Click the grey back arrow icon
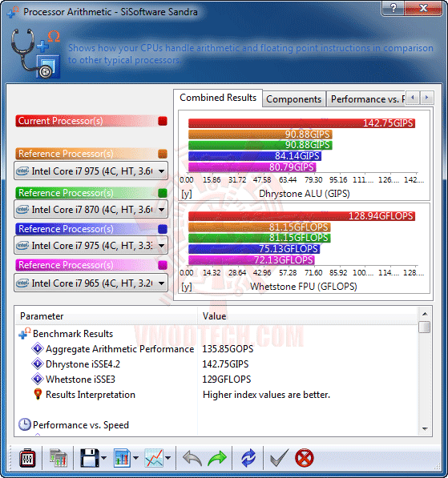The image size is (448, 478). click(192, 458)
